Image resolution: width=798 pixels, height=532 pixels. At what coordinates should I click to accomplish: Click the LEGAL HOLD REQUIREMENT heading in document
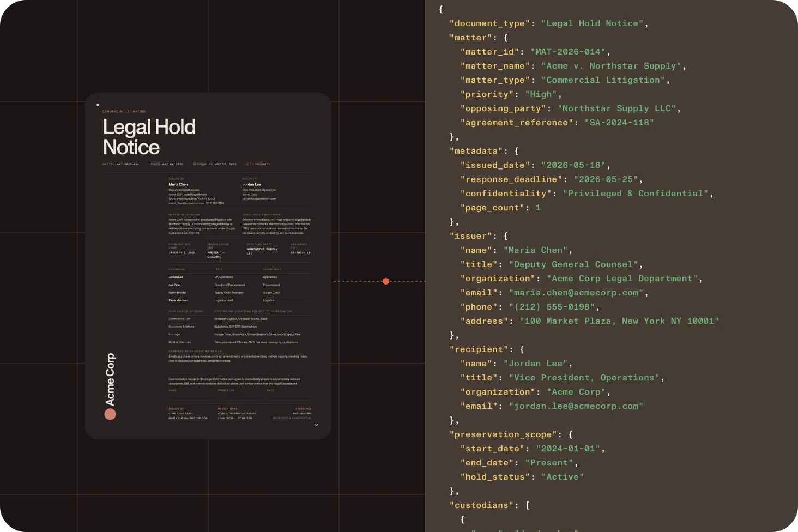262,215
